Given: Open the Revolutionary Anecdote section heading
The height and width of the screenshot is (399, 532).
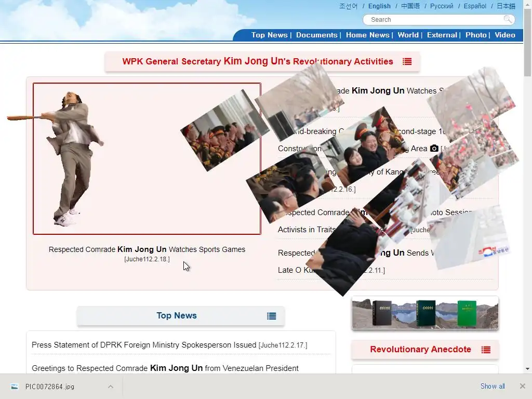Looking at the screenshot, I should 420,350.
